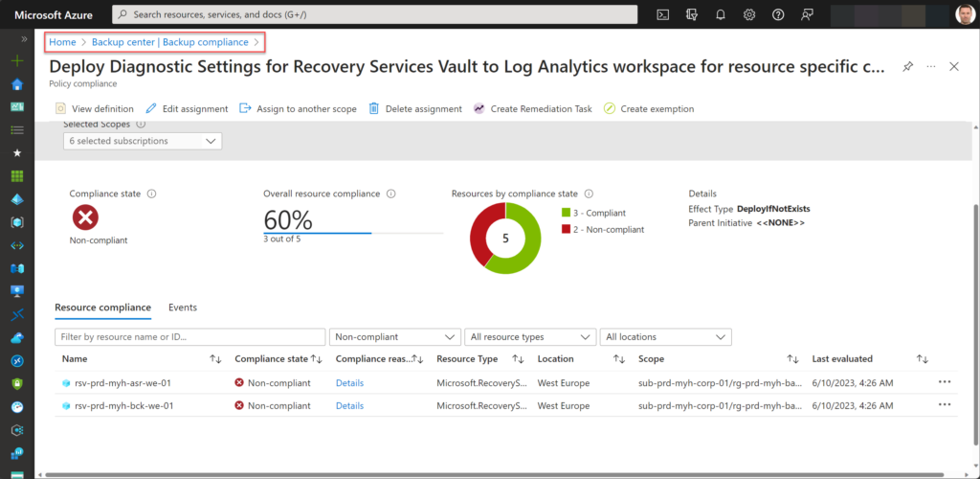Click Home in the breadcrumb
980x479 pixels.
(x=62, y=42)
